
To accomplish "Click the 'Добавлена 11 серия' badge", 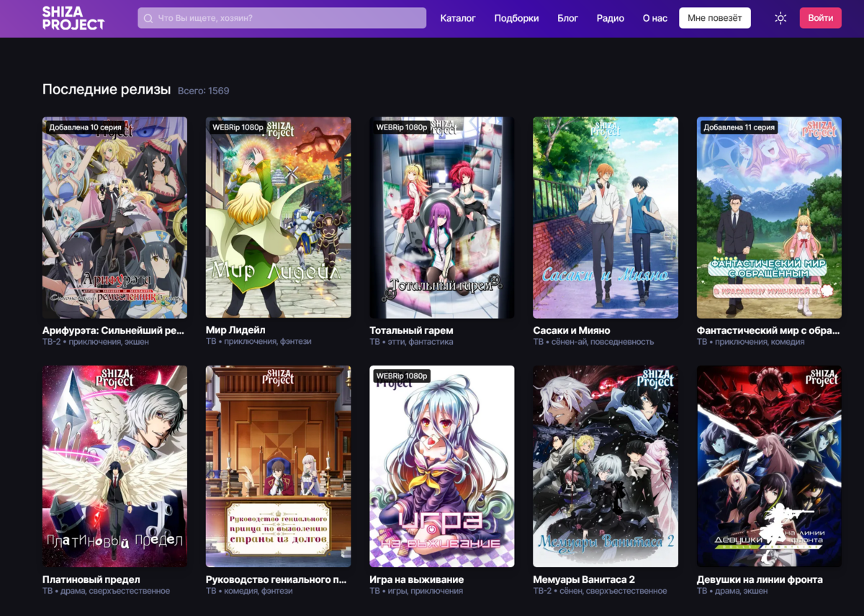I will pyautogui.click(x=739, y=127).
